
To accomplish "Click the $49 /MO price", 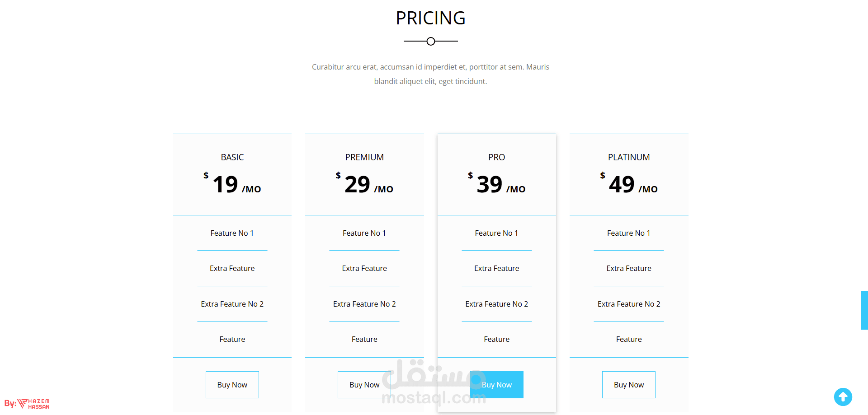I will pos(629,184).
